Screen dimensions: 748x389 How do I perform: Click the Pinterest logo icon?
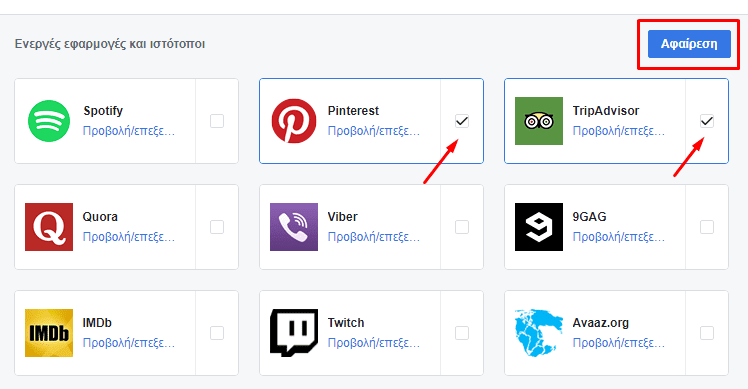pyautogui.click(x=294, y=121)
